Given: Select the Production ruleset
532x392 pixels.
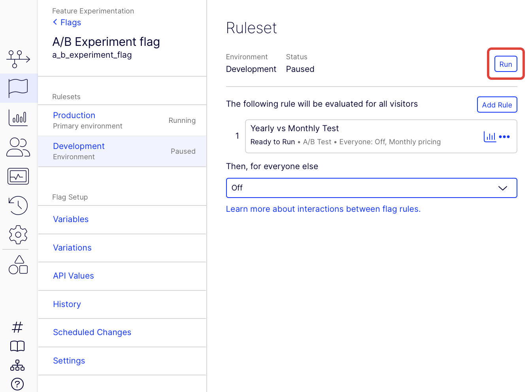Looking at the screenshot, I should coord(74,115).
